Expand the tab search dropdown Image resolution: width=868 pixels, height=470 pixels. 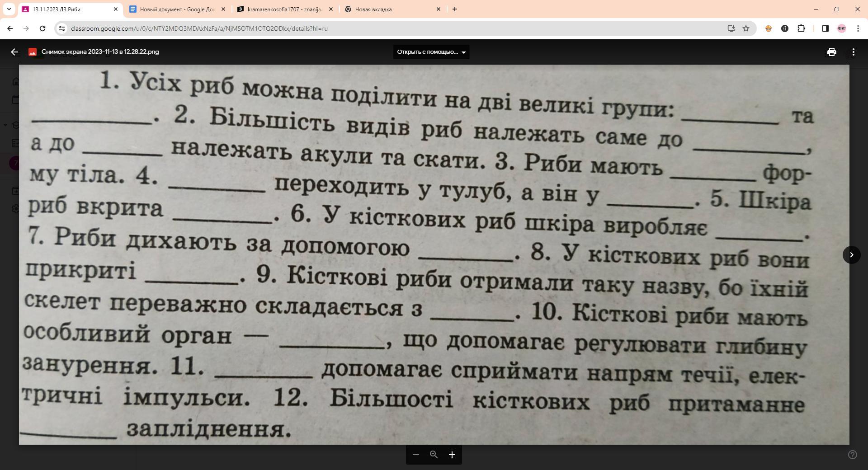pyautogui.click(x=9, y=9)
